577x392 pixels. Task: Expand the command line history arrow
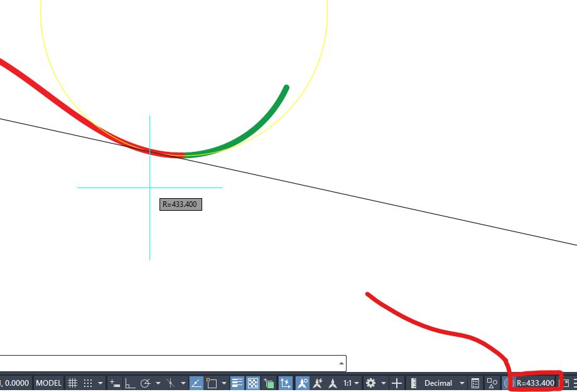(341, 363)
